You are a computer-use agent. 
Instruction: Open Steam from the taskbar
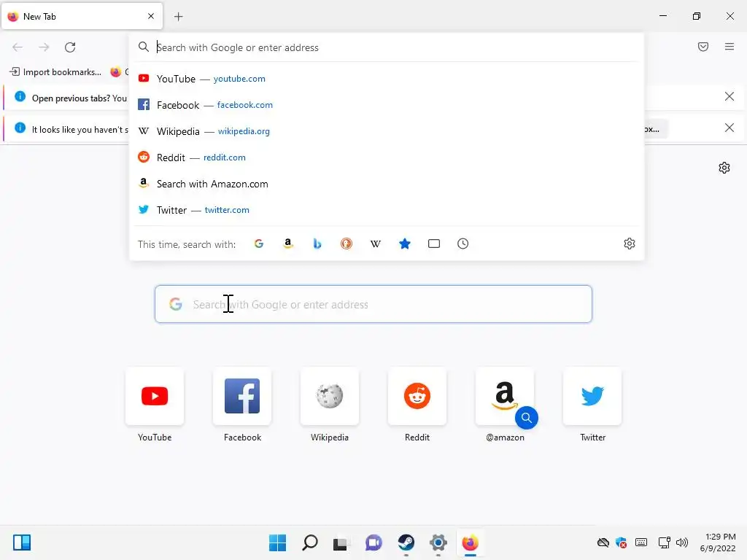(406, 542)
